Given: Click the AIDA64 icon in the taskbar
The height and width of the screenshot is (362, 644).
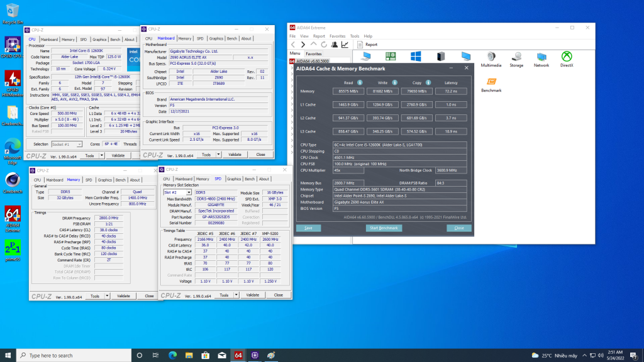Looking at the screenshot, I should [238, 356].
